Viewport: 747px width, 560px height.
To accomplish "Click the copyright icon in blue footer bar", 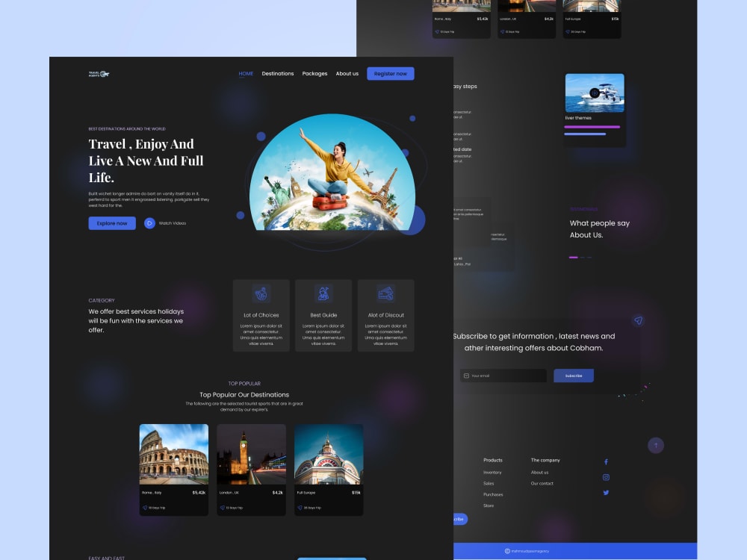I will [x=507, y=551].
